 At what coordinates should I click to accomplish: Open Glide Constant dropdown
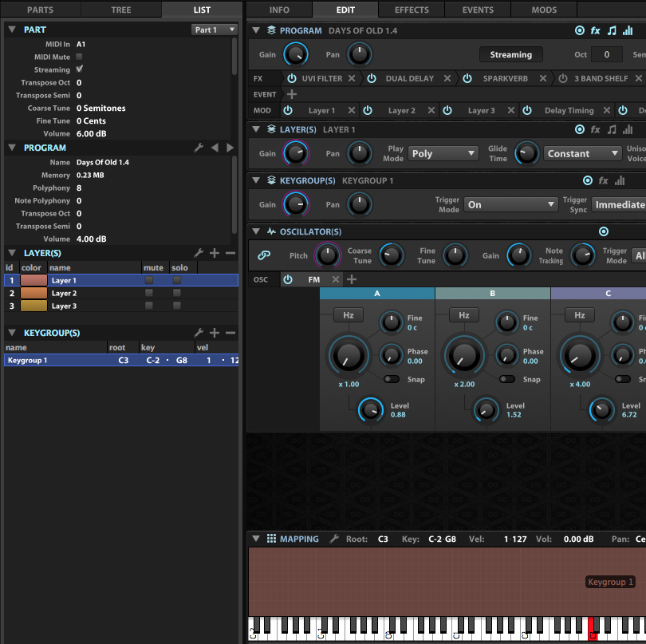(582, 154)
